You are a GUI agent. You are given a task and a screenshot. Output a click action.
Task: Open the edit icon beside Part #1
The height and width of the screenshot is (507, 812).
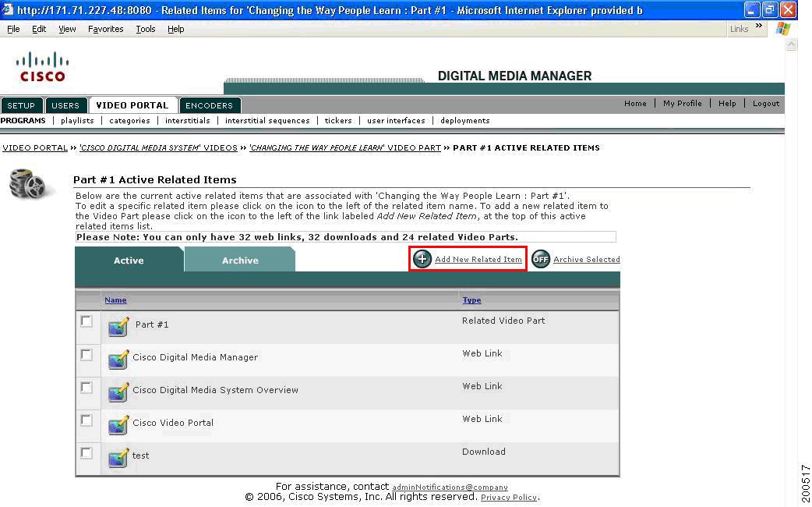[118, 327]
